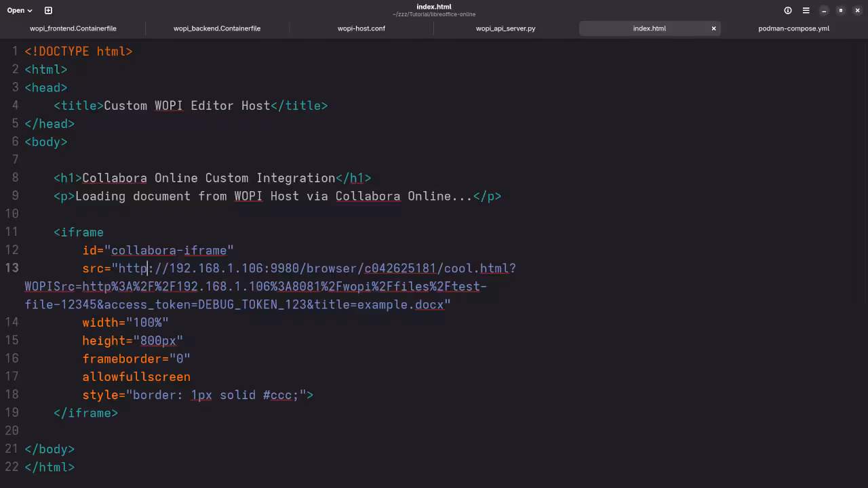Viewport: 868px width, 488px height.
Task: Click the 'allowfullscreen' attribute on line 17
Action: [136, 377]
